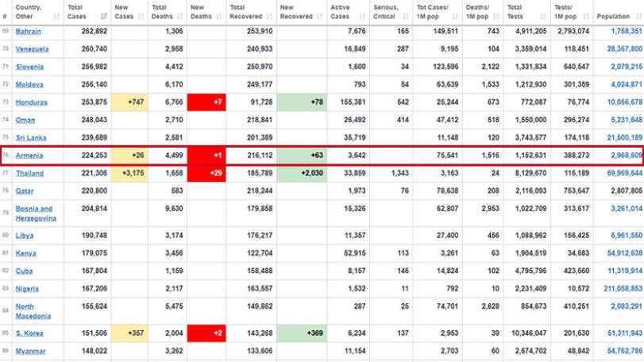Sort by the Total Cases column sort icon
The image size is (644, 362).
[104, 17]
